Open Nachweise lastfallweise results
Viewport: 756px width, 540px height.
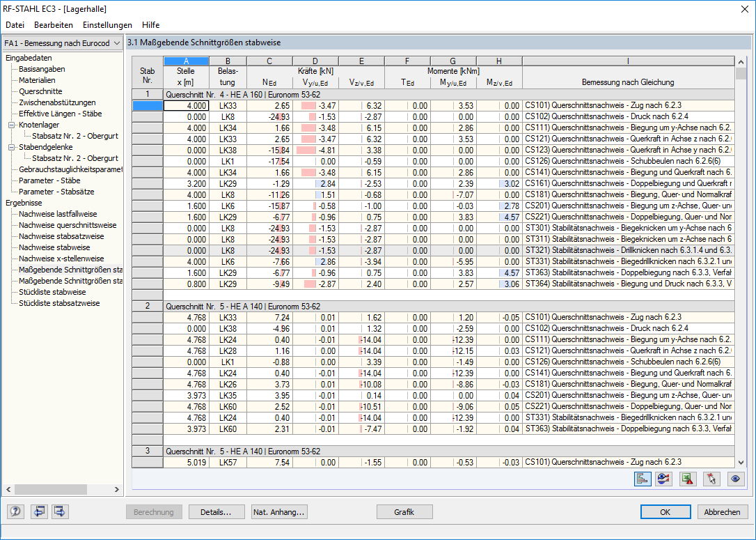[x=58, y=214]
